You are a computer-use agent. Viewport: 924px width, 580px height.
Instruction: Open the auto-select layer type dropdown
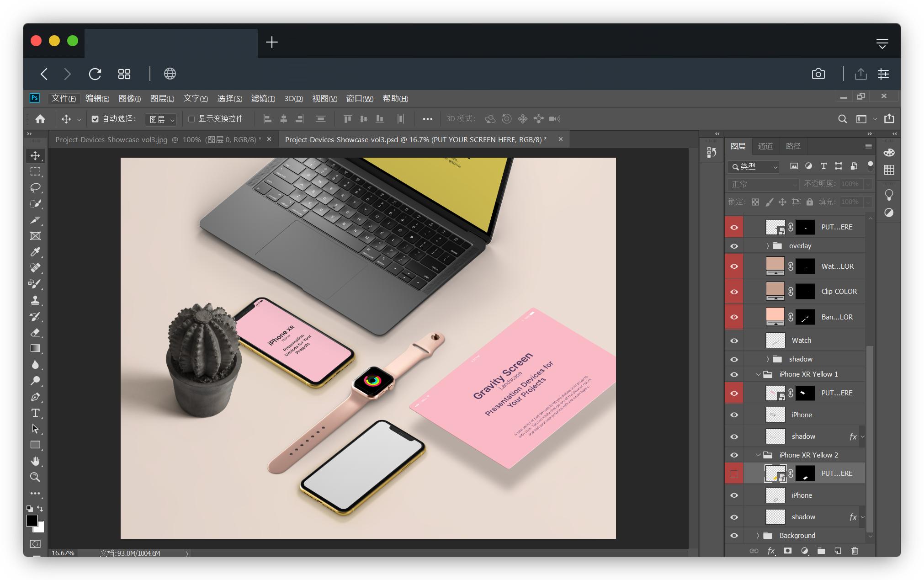pyautogui.click(x=161, y=119)
